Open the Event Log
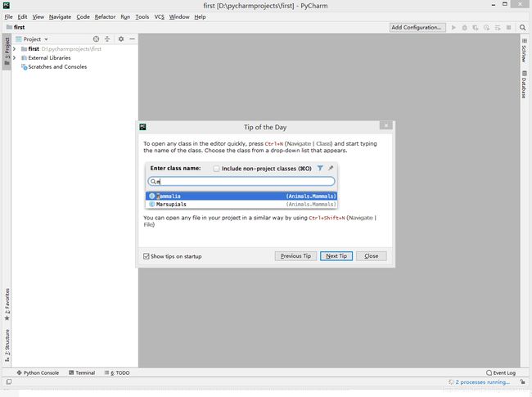 (501, 372)
